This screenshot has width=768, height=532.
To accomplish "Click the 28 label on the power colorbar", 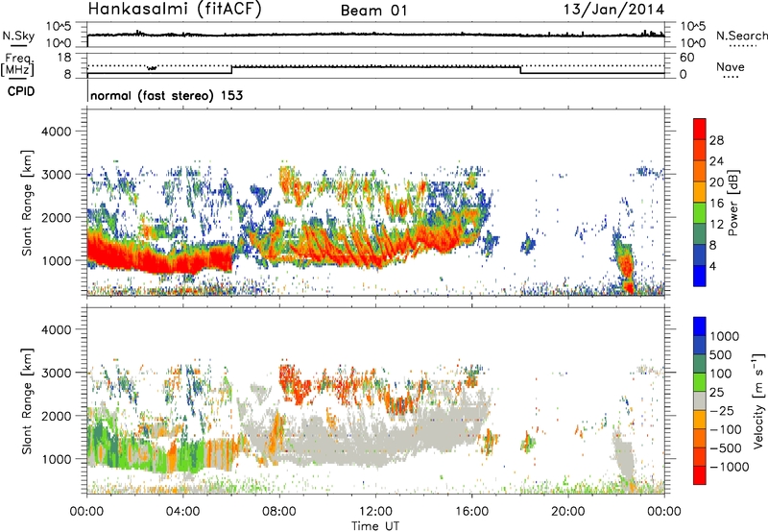I will point(716,140).
